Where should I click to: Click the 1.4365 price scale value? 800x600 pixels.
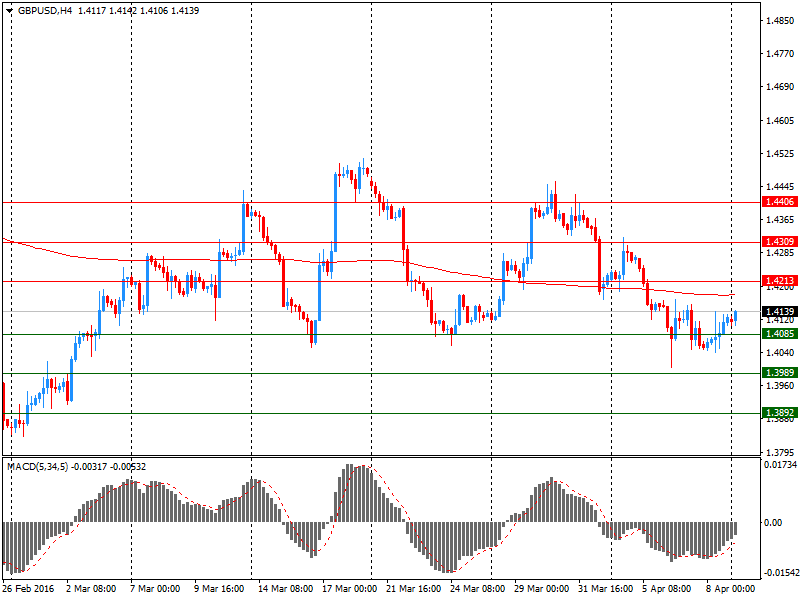pos(780,219)
